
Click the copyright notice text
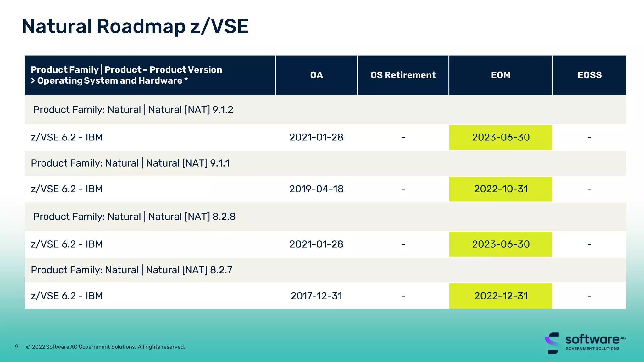[105, 347]
